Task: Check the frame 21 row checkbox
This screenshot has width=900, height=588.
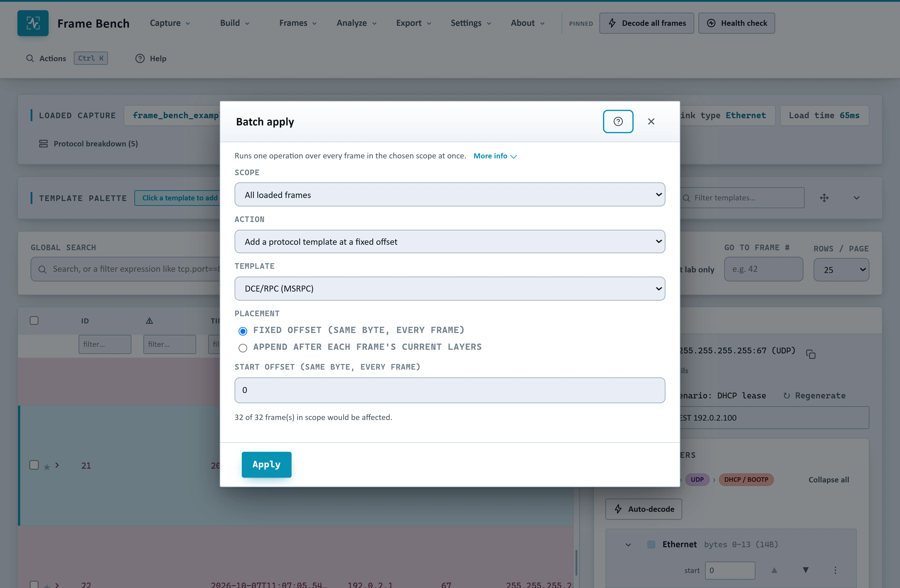Action: 34,465
